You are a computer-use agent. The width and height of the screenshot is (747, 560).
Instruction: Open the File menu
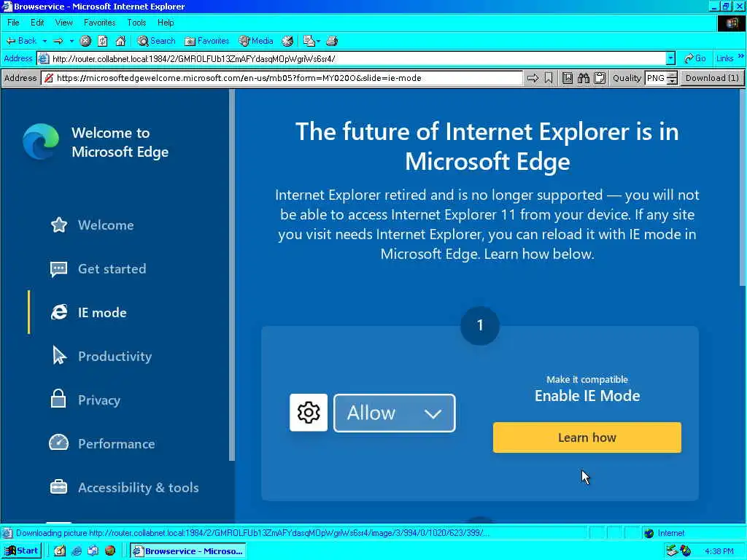[13, 23]
